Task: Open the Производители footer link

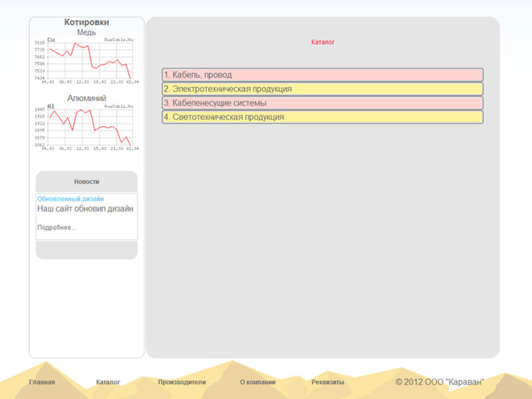Action: coord(182,382)
